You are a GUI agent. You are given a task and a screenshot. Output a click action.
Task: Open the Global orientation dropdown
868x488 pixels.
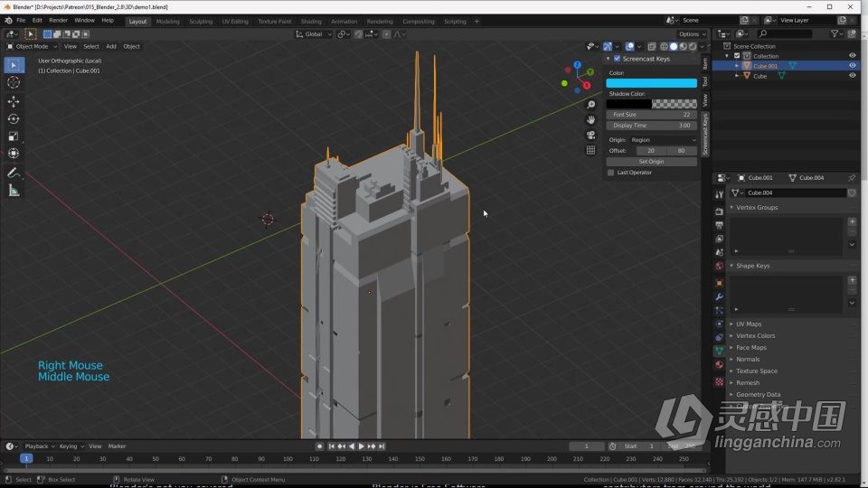[x=314, y=34]
